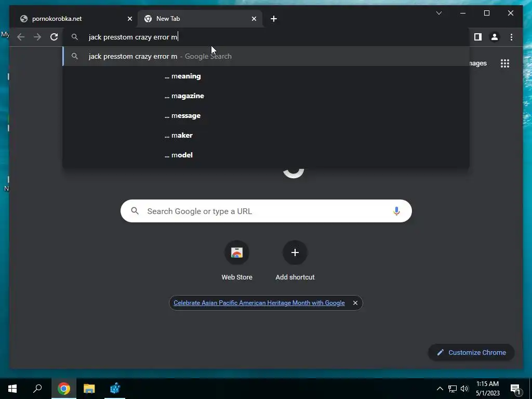Close the pornokorobka.net tab

click(129, 19)
